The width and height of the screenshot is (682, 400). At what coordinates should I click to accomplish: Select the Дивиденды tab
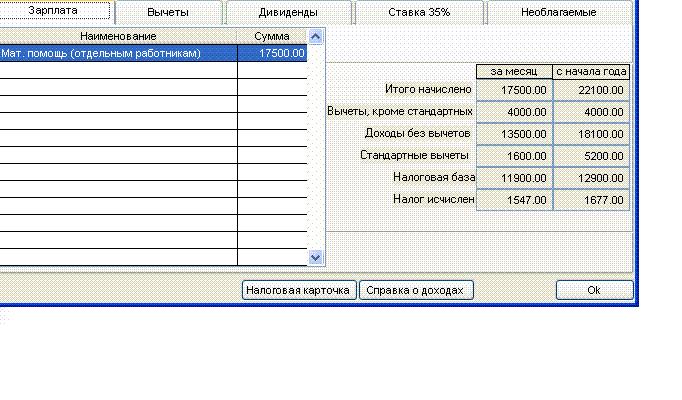click(x=289, y=13)
